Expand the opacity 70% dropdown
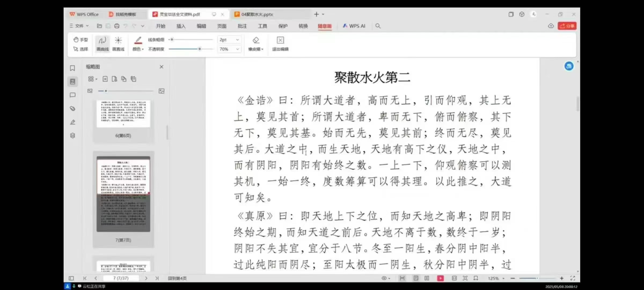The image size is (644, 290). [237, 49]
